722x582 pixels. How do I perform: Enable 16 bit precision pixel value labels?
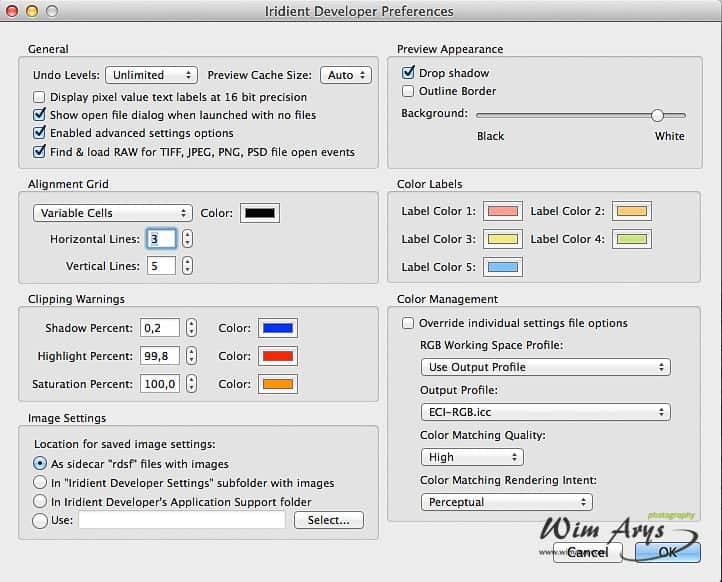click(x=39, y=97)
